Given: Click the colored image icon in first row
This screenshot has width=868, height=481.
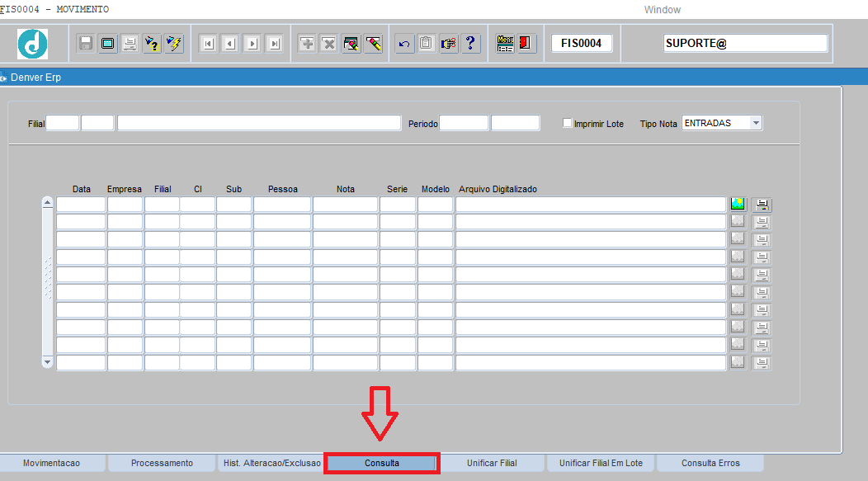Looking at the screenshot, I should tap(738, 205).
